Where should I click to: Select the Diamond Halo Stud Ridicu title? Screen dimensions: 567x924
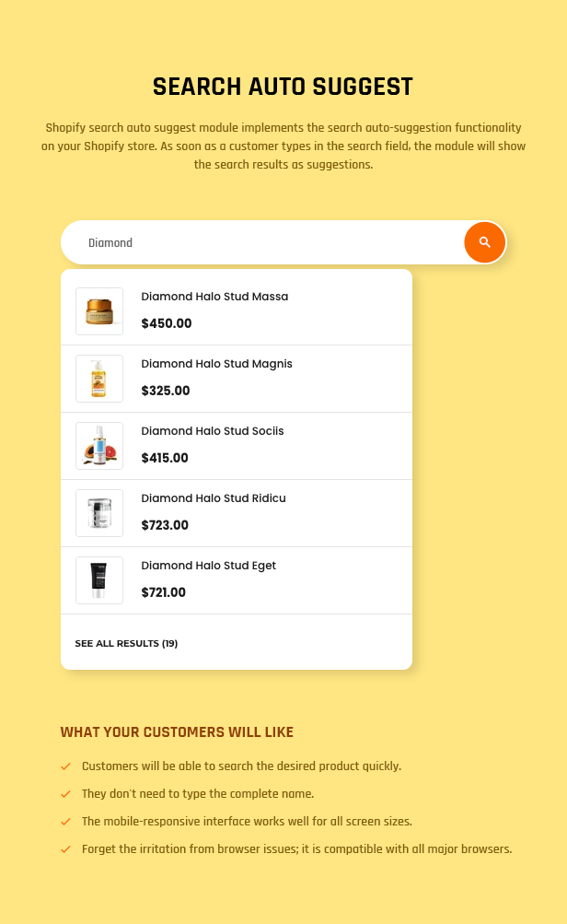pos(214,498)
